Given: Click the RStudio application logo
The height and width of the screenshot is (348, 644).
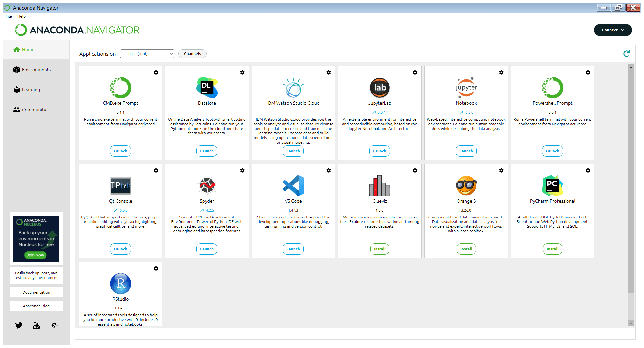Looking at the screenshot, I should (x=120, y=284).
